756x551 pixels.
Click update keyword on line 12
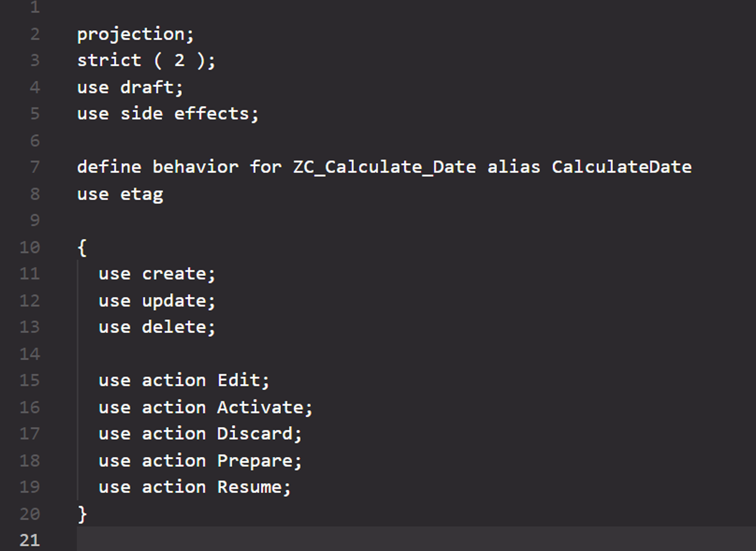pos(174,301)
